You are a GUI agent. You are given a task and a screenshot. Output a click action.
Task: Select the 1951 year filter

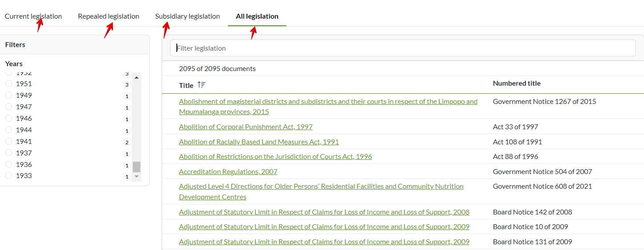(9, 83)
